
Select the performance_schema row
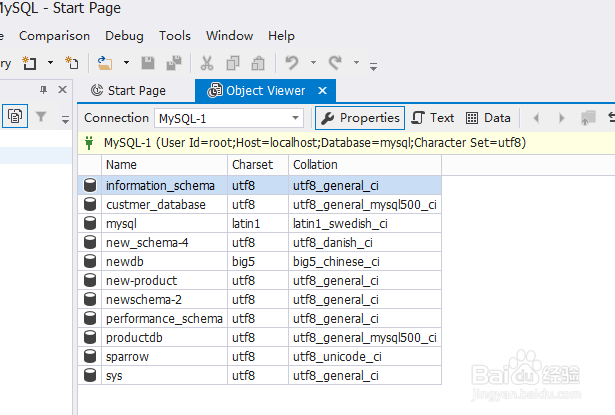point(260,319)
